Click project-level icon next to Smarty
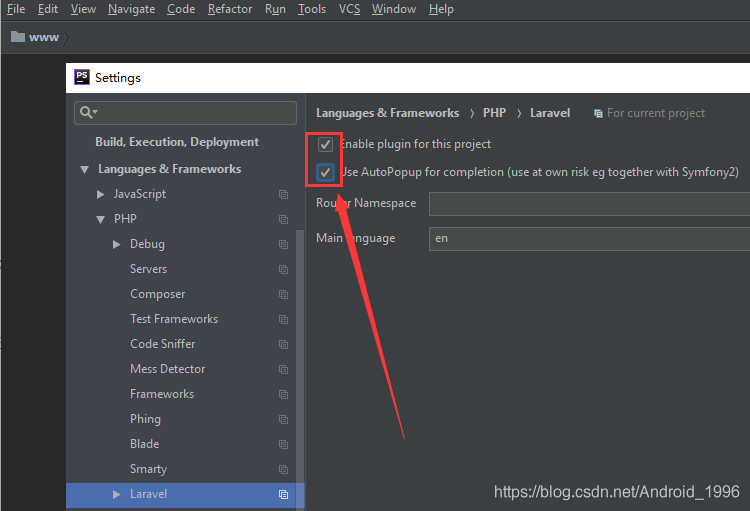The width and height of the screenshot is (750, 511). coord(284,469)
